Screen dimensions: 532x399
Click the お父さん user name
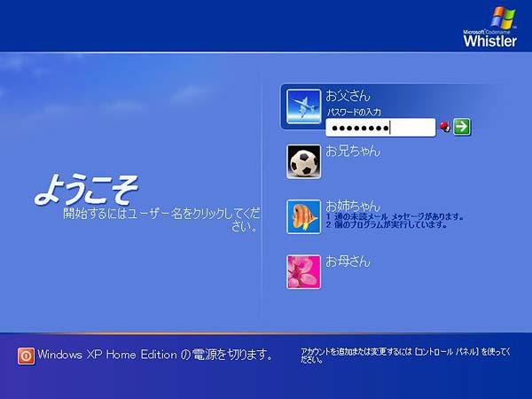click(348, 96)
